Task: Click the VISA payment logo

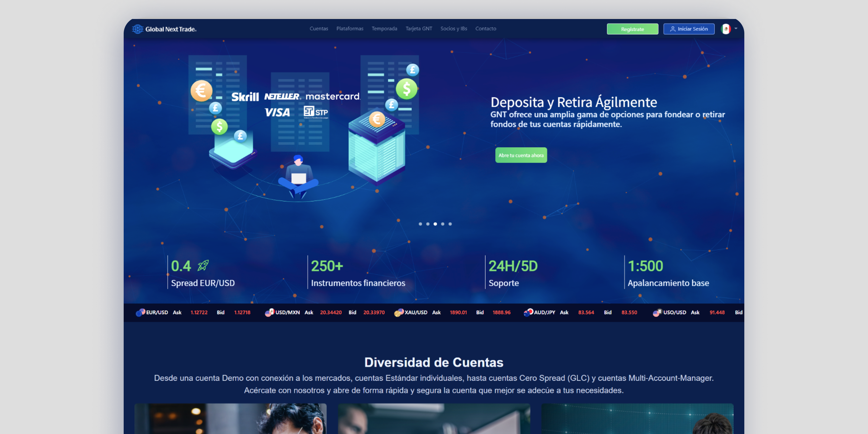Action: pyautogui.click(x=277, y=112)
